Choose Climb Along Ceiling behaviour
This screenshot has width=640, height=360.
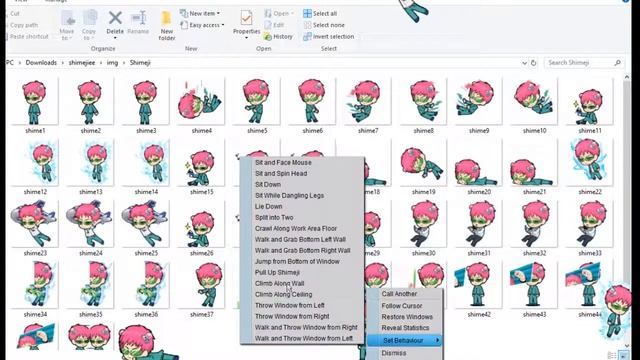(x=283, y=294)
